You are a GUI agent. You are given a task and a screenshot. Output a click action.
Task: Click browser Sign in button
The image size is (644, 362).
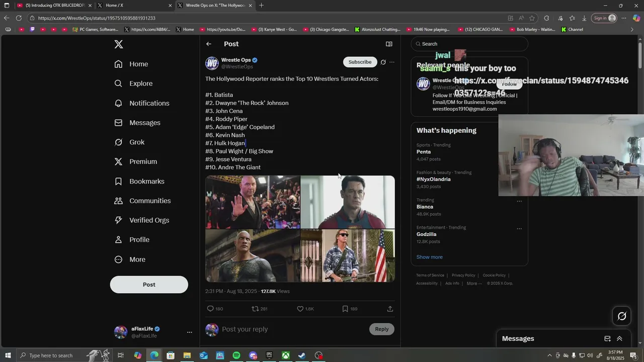pyautogui.click(x=604, y=18)
